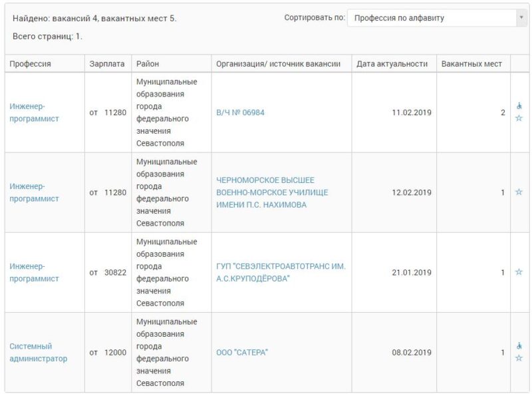Open the "Сортировать по" sort dropdown
Viewport: 532px width, 396px height.
point(437,18)
